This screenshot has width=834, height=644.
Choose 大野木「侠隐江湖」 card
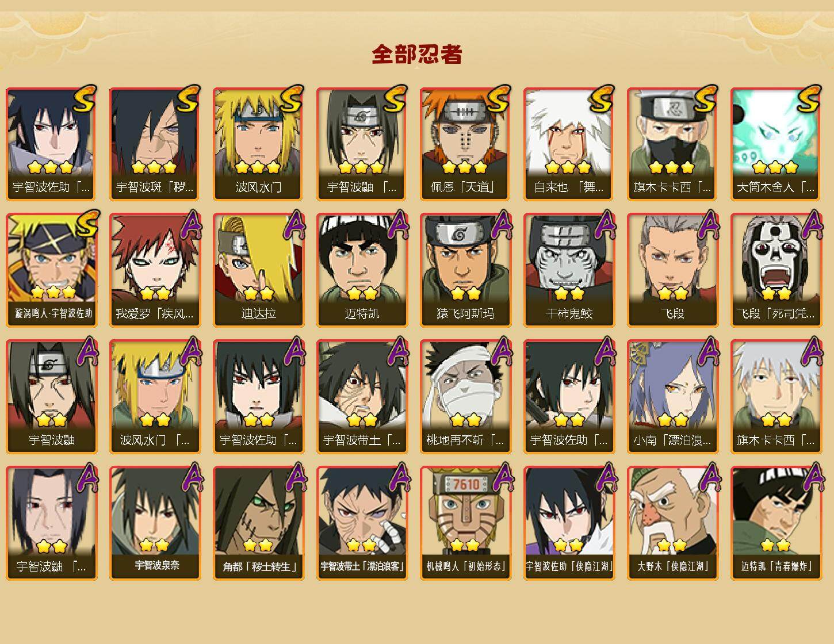pos(672,523)
